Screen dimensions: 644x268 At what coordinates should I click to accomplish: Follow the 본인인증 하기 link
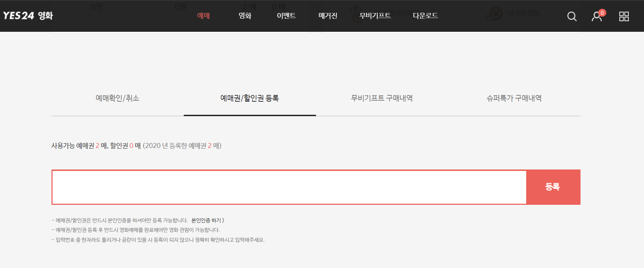click(208, 220)
